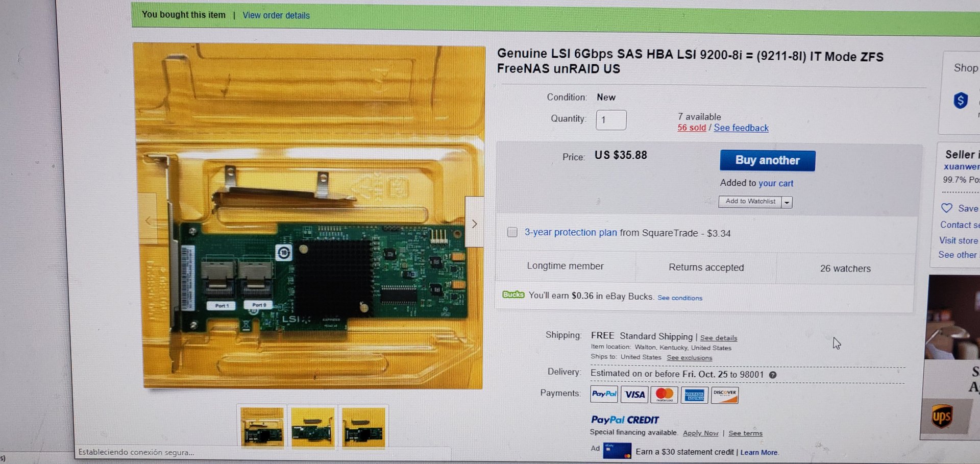Select the first product thumbnail
The width and height of the screenshot is (980, 464).
pyautogui.click(x=262, y=428)
